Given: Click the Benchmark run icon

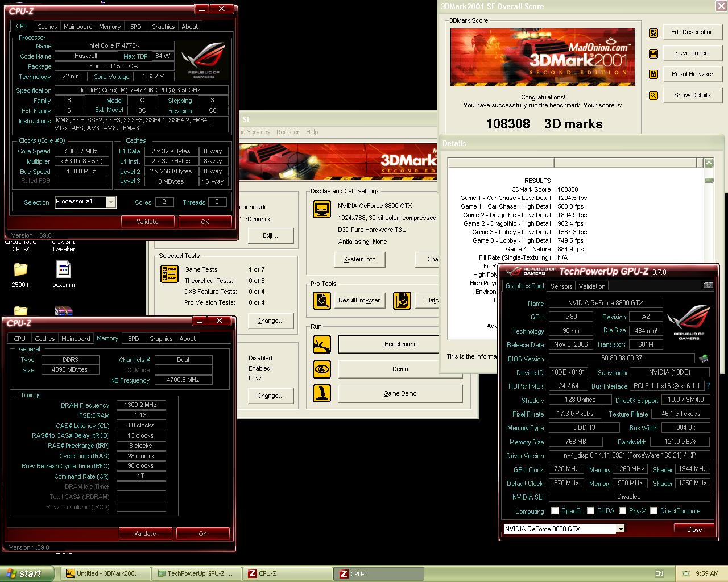Looking at the screenshot, I should point(322,344).
